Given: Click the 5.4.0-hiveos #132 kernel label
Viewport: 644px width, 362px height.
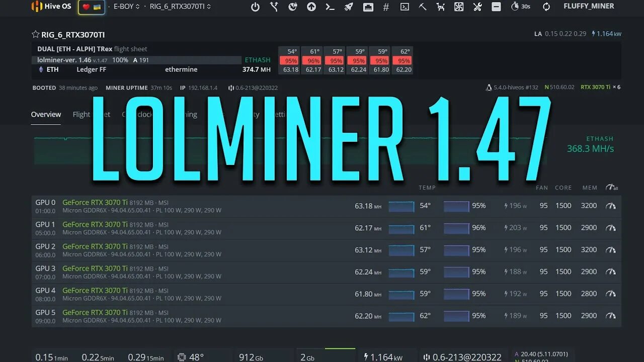Looking at the screenshot, I should [x=512, y=87].
